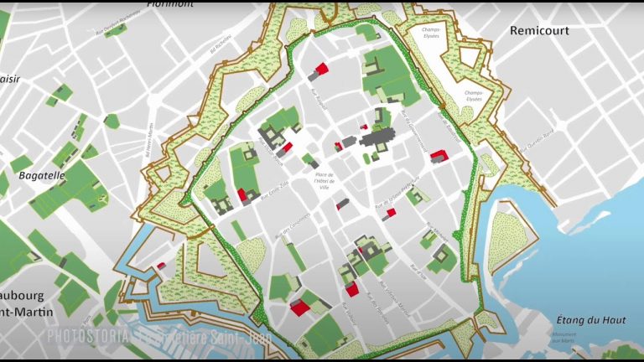This screenshot has height=362, width=644.
Task: Click the Bd Henri-Martin street label
Action: [149, 140]
